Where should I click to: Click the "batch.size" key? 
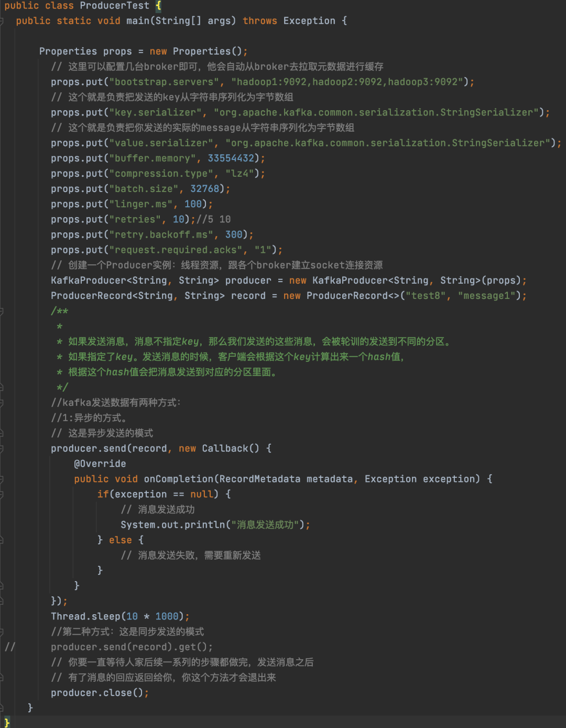[144, 189]
